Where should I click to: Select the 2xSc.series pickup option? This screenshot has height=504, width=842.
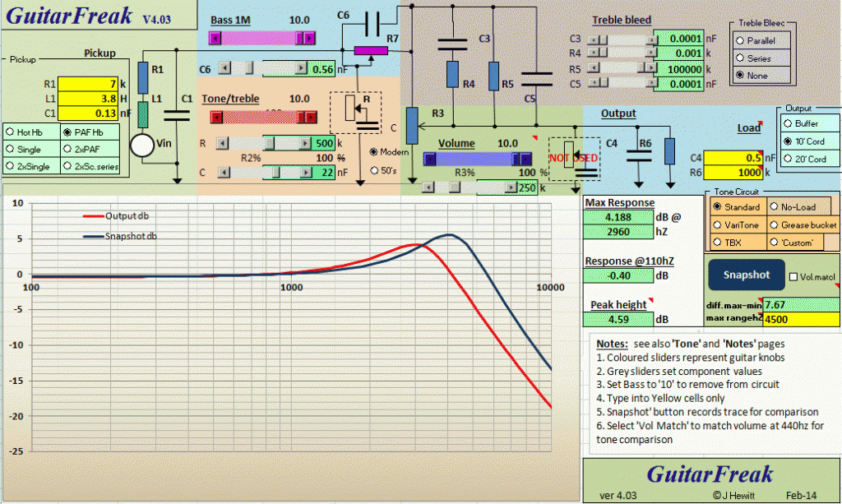pyautogui.click(x=67, y=166)
